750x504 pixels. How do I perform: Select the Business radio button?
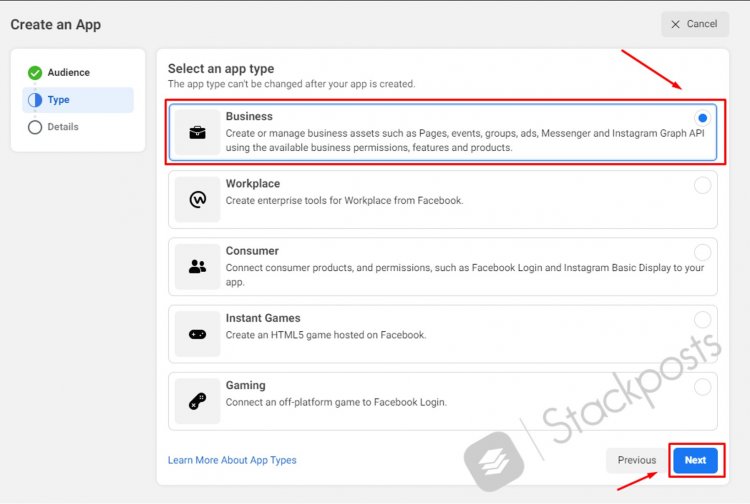(702, 118)
